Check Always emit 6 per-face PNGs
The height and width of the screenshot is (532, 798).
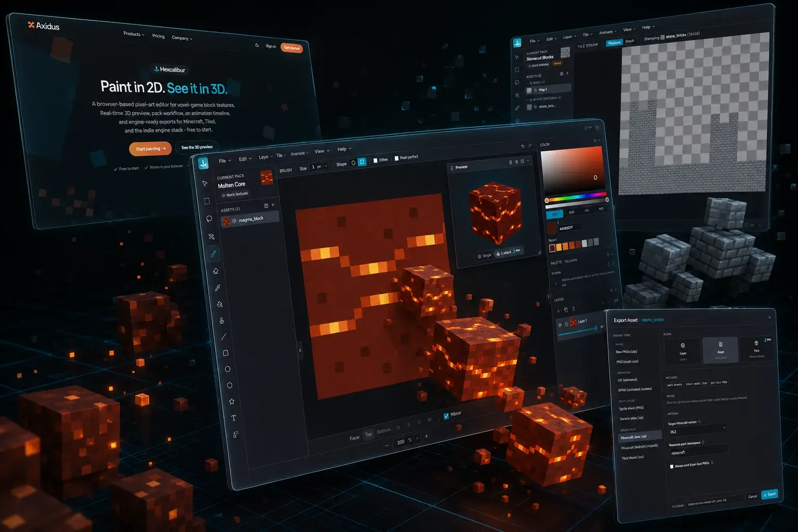(x=672, y=467)
